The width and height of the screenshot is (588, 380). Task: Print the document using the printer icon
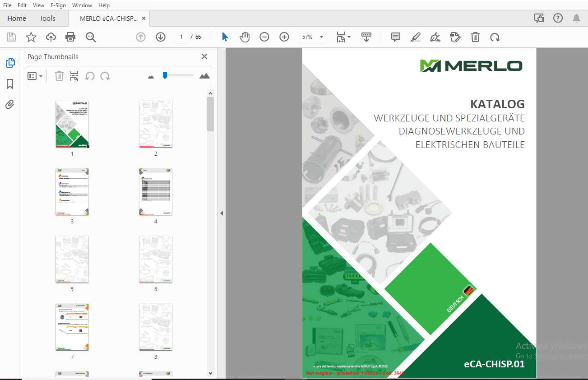(x=70, y=37)
